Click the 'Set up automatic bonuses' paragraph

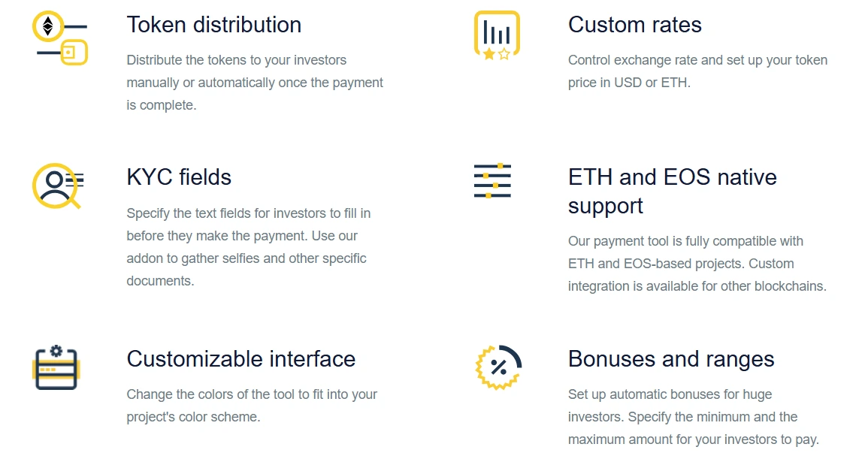[693, 417]
